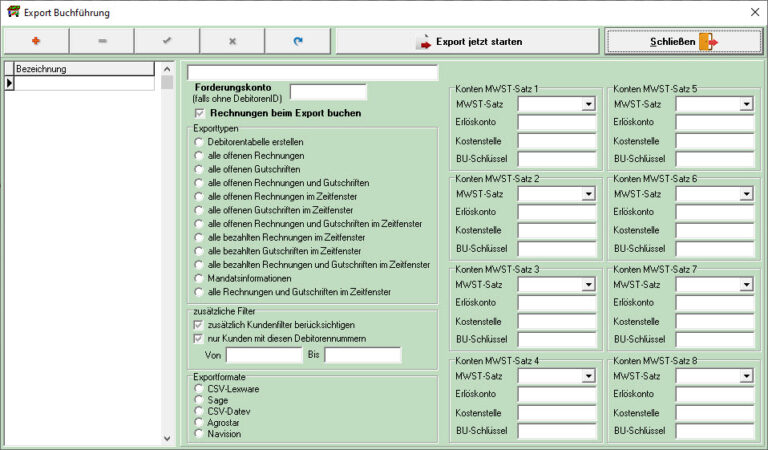
Task: Open MWST-Satz dropdown in Konten MWST-Satz 6
Action: point(746,194)
